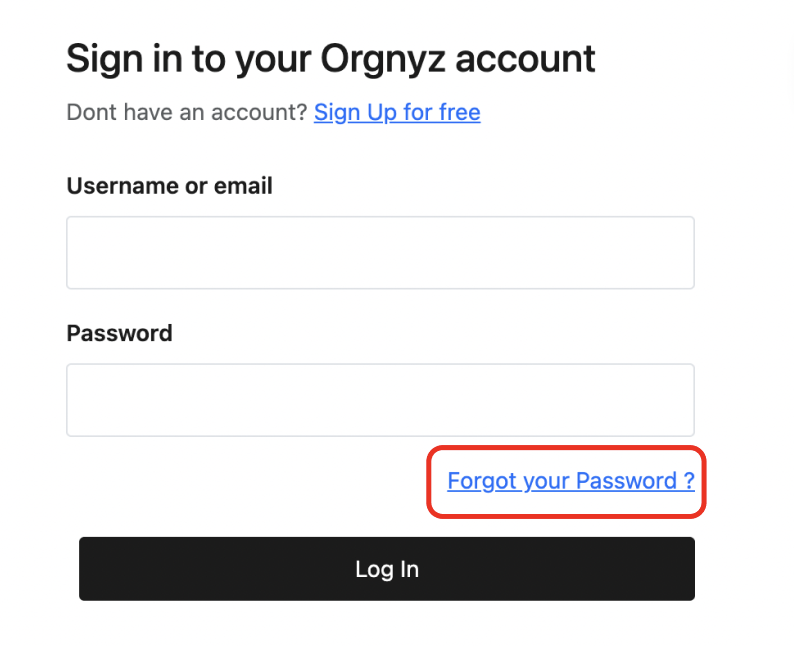Select the text box under the Password label
Image resolution: width=794 pixels, height=646 pixels.
[380, 400]
